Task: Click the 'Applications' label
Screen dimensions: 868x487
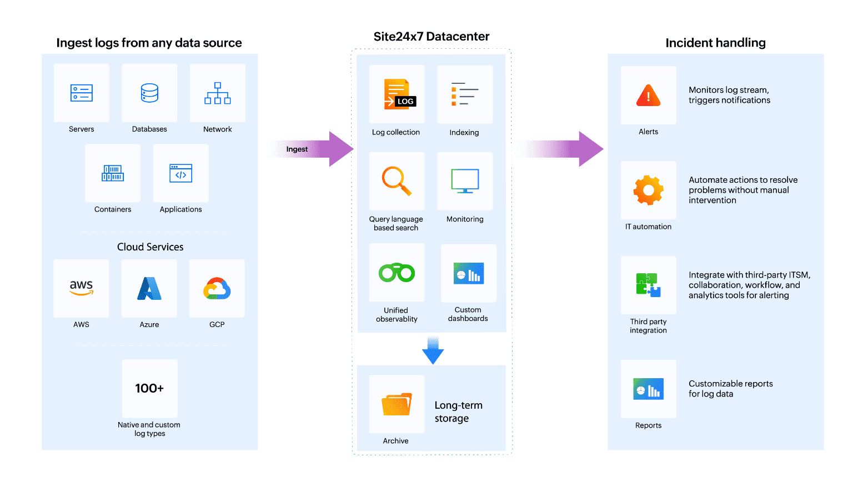Action: (181, 209)
